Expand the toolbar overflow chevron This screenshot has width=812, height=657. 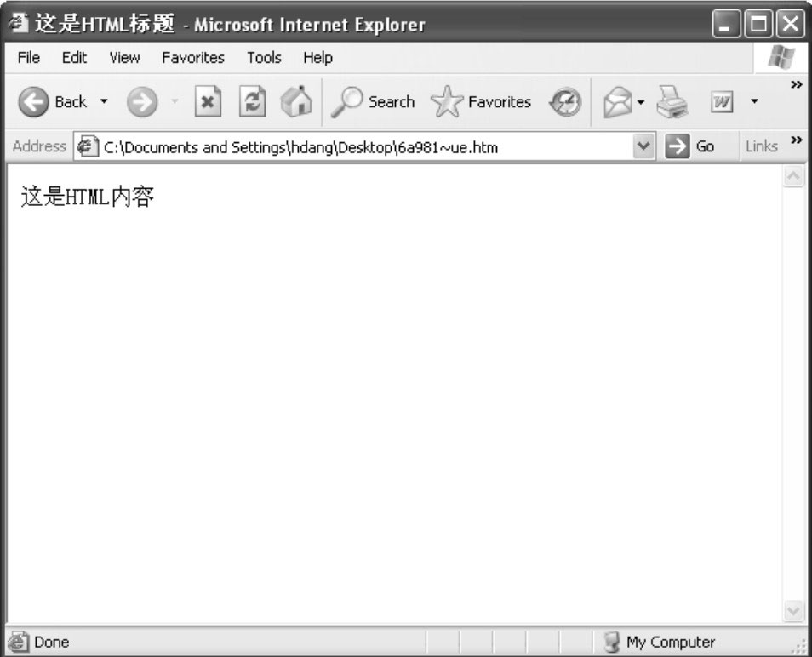coord(796,84)
